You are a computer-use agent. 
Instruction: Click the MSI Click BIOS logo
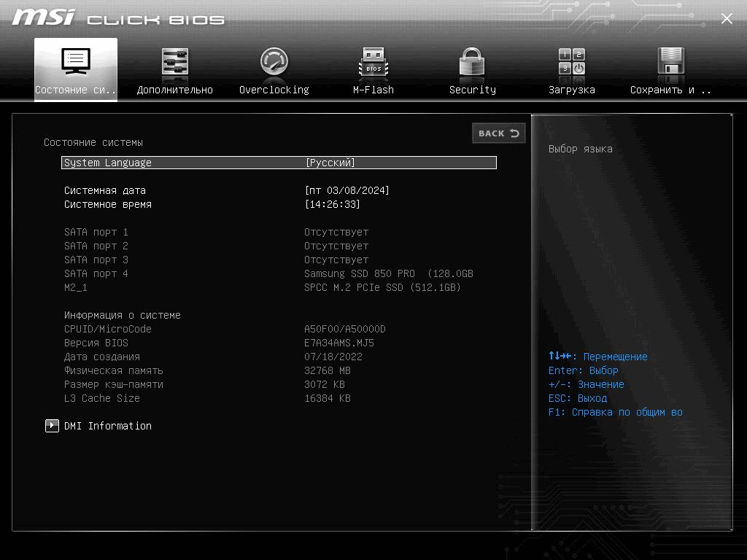[118, 17]
